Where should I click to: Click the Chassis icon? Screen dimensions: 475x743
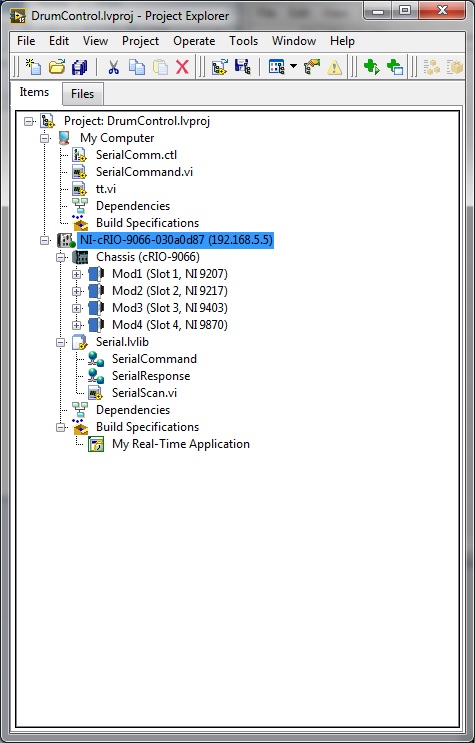pos(80,257)
